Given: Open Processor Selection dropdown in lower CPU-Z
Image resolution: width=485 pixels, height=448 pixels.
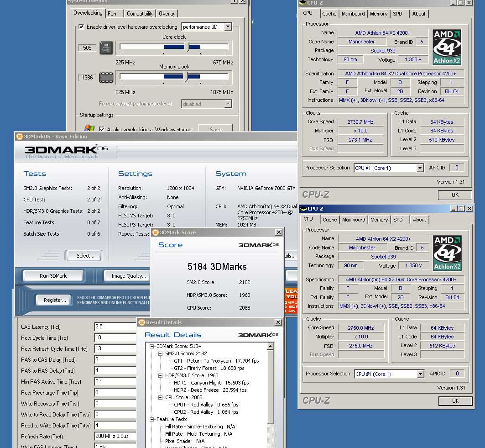Looking at the screenshot, I should (x=420, y=374).
